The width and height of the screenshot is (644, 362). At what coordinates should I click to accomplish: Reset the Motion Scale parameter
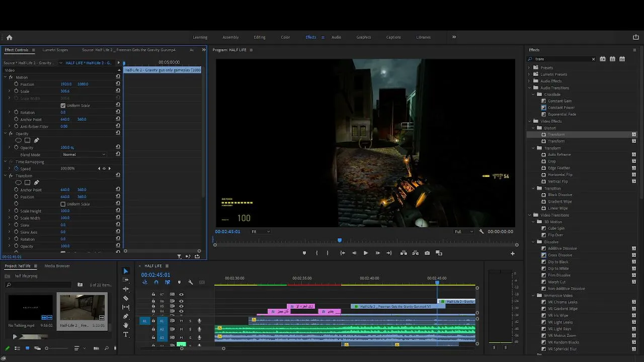click(118, 91)
